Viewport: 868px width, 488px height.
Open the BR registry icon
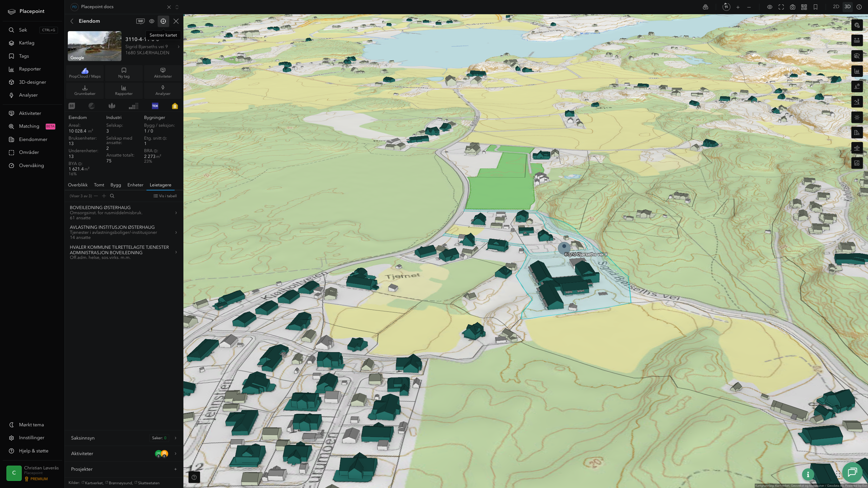72,106
